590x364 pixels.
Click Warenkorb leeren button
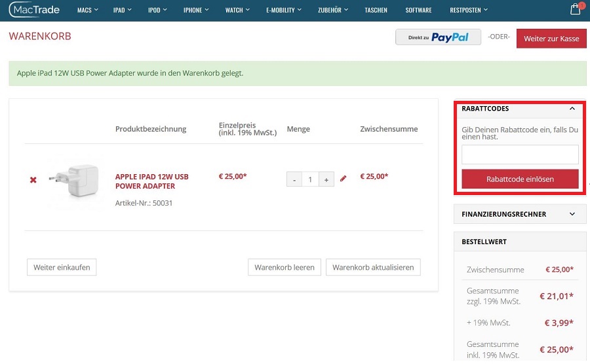285,267
